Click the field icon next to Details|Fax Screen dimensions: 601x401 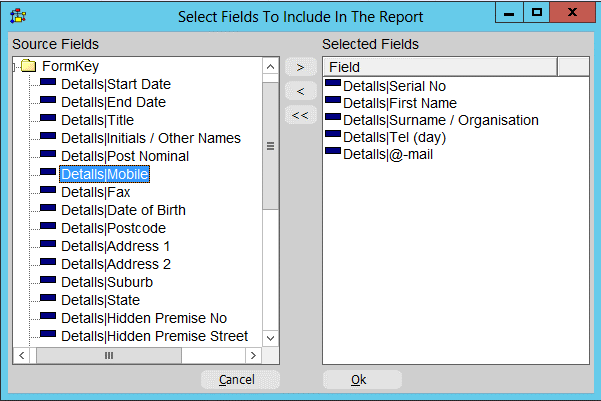coord(47,192)
